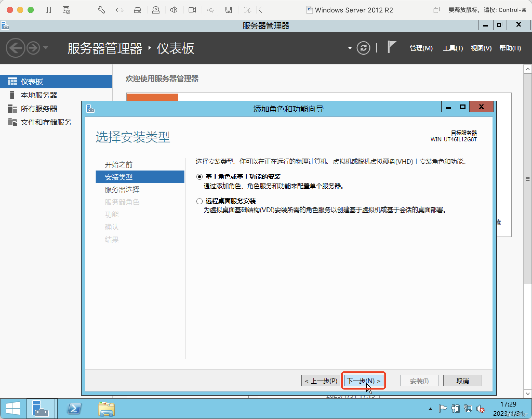532x419 pixels.
Task: Open File Explorer from taskbar
Action: click(x=107, y=409)
